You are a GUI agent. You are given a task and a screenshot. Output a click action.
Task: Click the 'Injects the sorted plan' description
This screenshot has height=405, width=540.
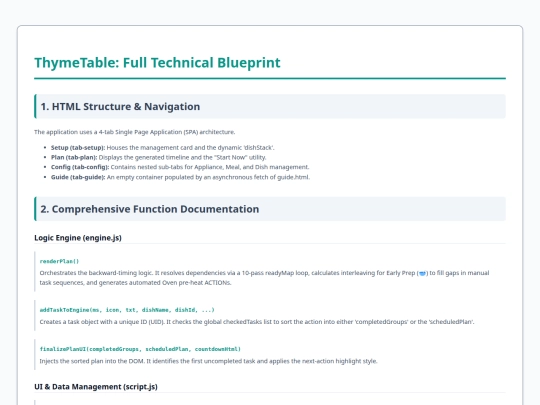(209, 361)
